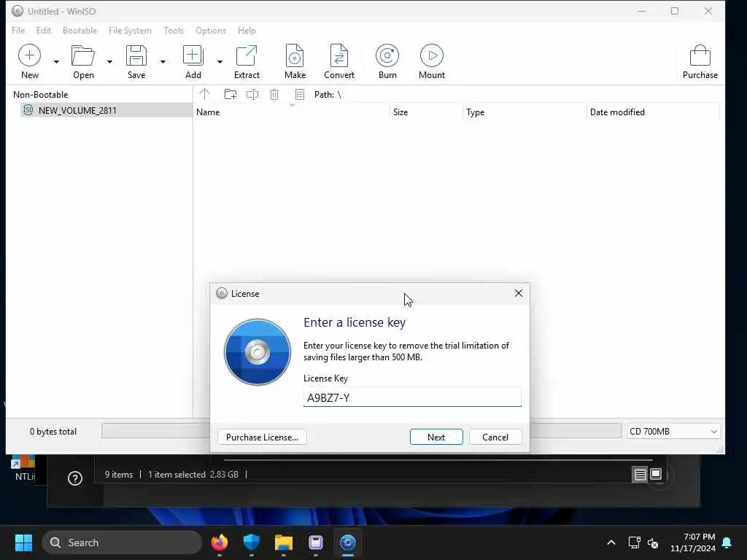This screenshot has height=560, width=747.
Task: Sort by Date modified column header
Action: click(x=653, y=112)
